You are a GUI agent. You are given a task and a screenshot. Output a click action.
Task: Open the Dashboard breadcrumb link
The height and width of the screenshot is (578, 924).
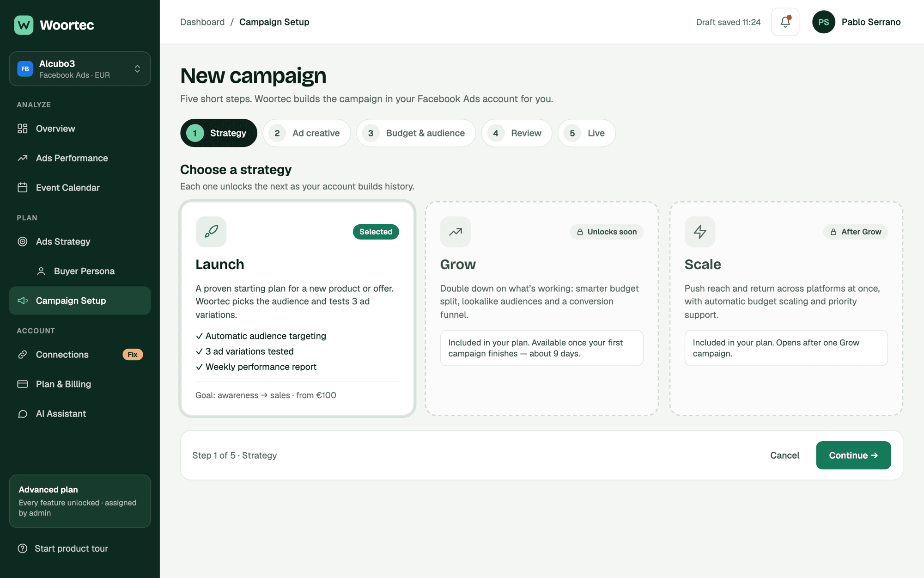coord(202,22)
